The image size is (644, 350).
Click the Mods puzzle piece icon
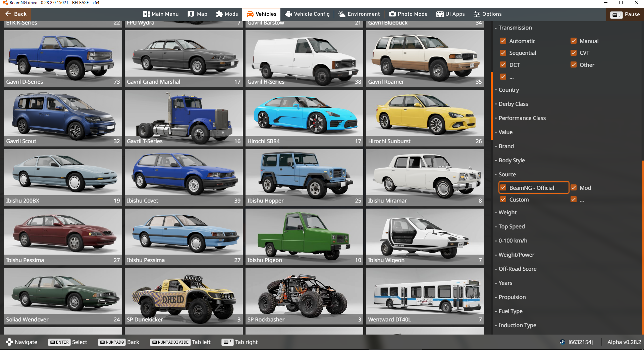219,14
